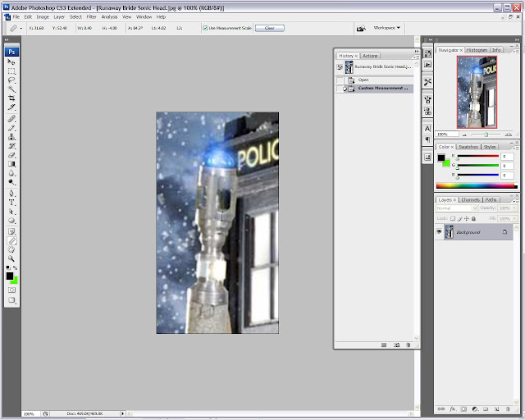Image resolution: width=525 pixels, height=420 pixels.
Task: Go to Bridge icon in options bar
Action: 361,28
